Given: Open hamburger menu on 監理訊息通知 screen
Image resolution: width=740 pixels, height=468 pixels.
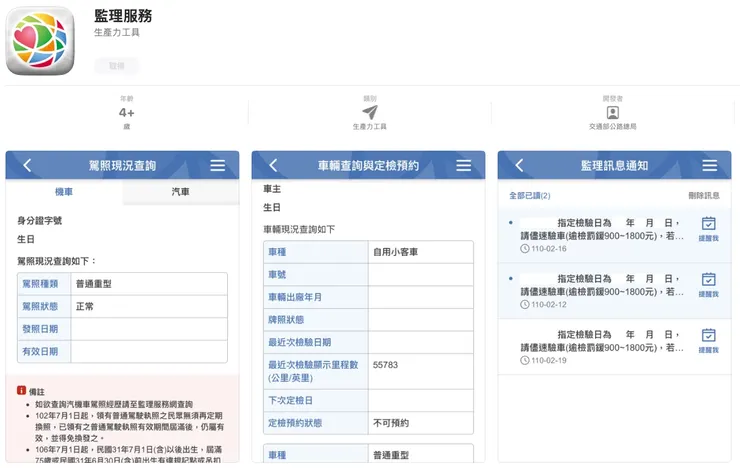Looking at the screenshot, I should [710, 165].
